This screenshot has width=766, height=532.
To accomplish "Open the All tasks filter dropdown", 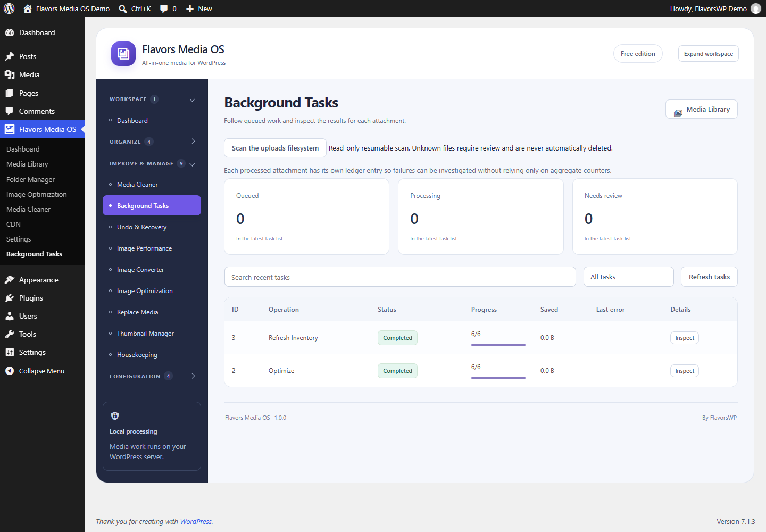I will [629, 277].
